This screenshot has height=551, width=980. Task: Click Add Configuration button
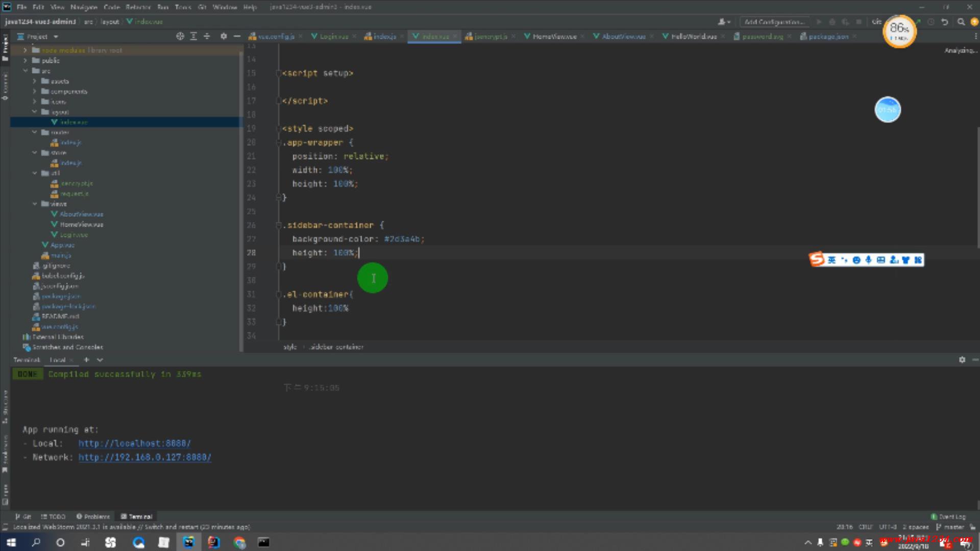(774, 22)
